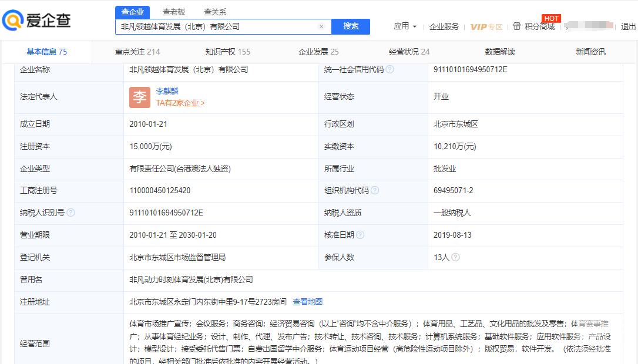Clear the search box with the X icon
638x364 pixels.
[321, 26]
